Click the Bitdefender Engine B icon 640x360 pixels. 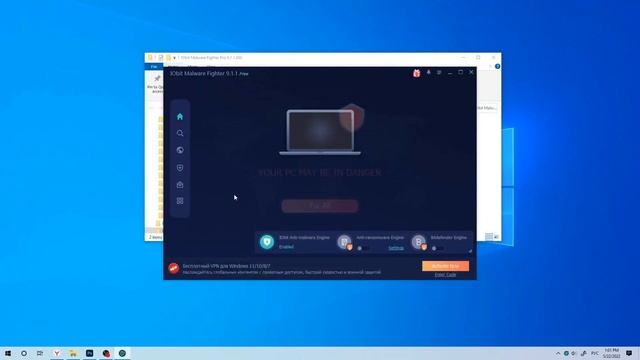[419, 242]
